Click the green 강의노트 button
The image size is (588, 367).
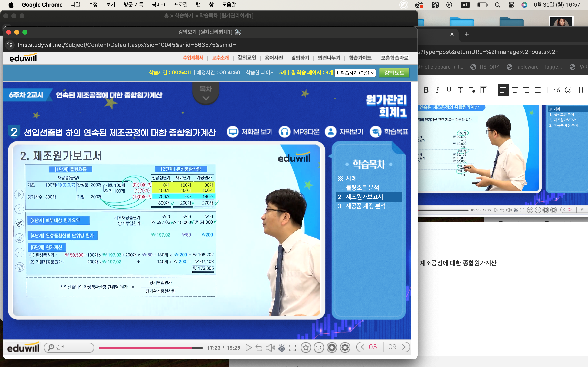(x=394, y=73)
